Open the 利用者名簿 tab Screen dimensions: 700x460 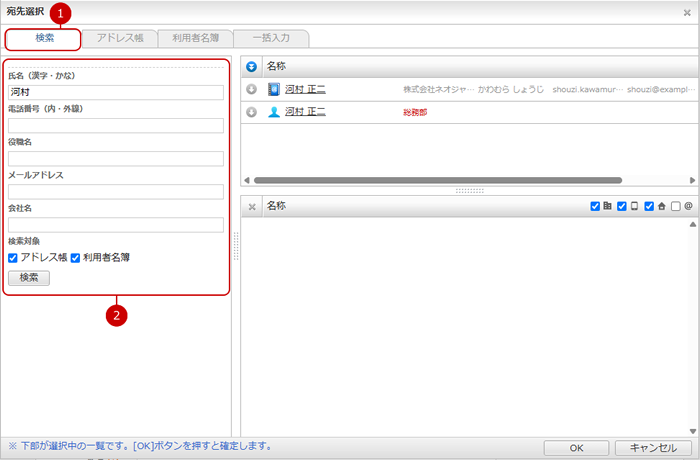click(x=195, y=38)
